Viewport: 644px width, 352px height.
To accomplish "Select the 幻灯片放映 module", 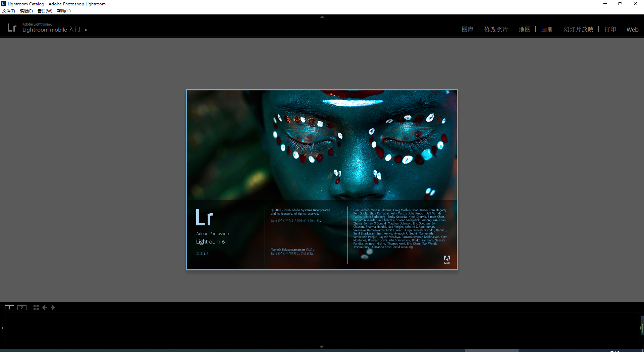I will pos(578,30).
